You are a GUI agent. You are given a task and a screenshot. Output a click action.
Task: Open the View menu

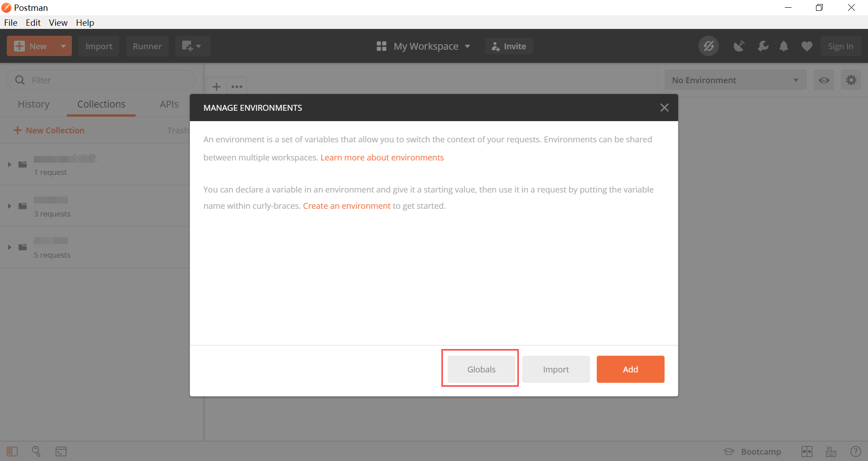(x=58, y=23)
